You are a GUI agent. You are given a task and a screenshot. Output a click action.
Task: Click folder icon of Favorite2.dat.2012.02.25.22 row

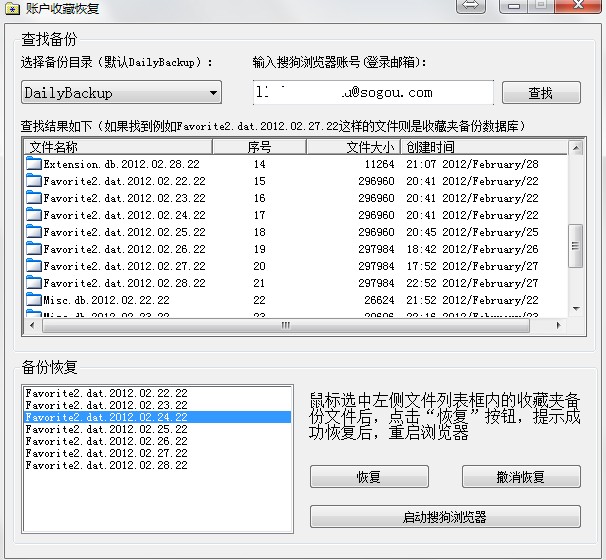(34, 231)
